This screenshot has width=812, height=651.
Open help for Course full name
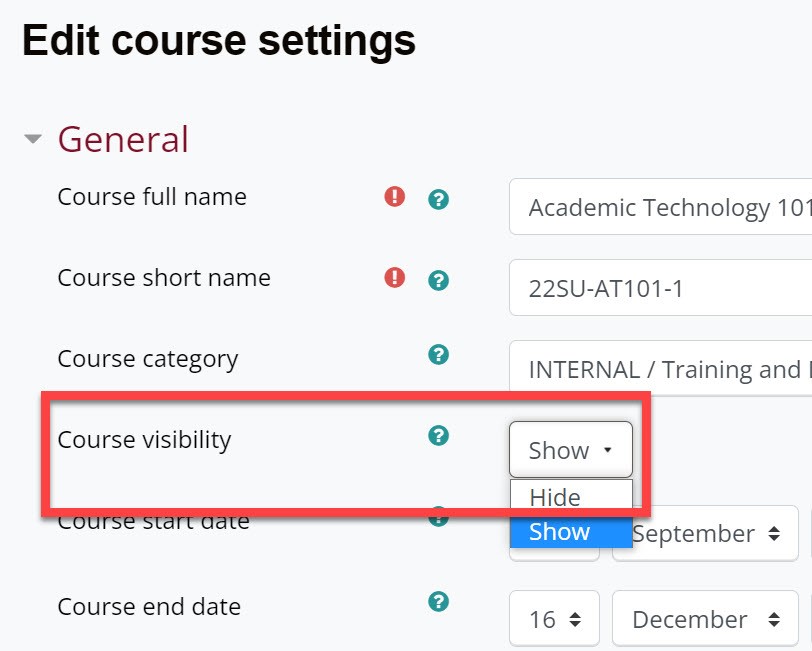[438, 199]
